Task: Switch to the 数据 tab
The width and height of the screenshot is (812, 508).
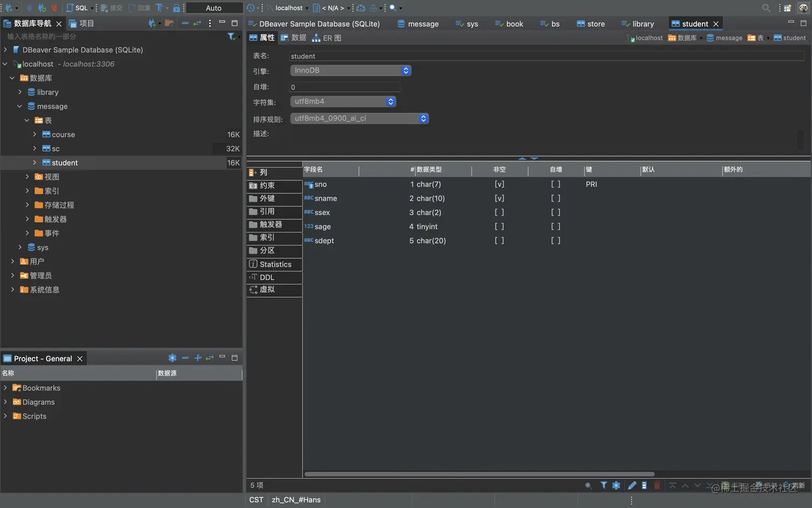Action: pyautogui.click(x=293, y=38)
